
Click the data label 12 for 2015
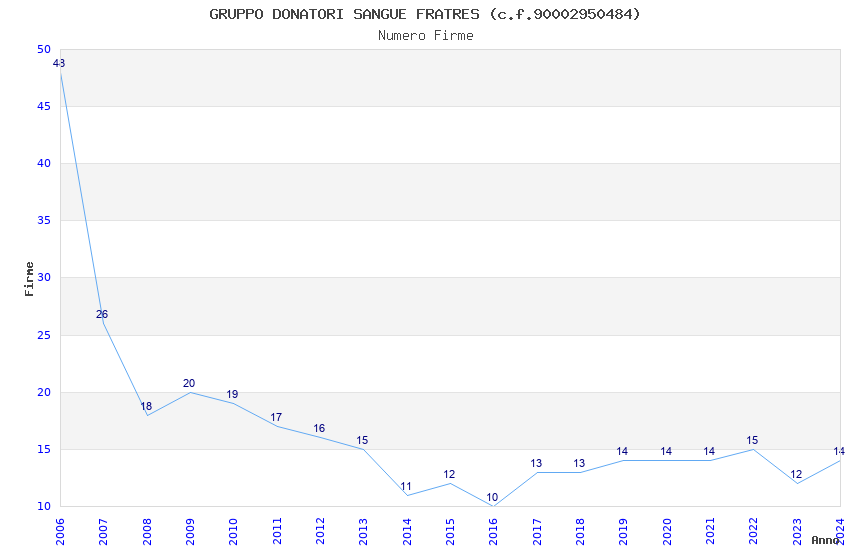(449, 475)
